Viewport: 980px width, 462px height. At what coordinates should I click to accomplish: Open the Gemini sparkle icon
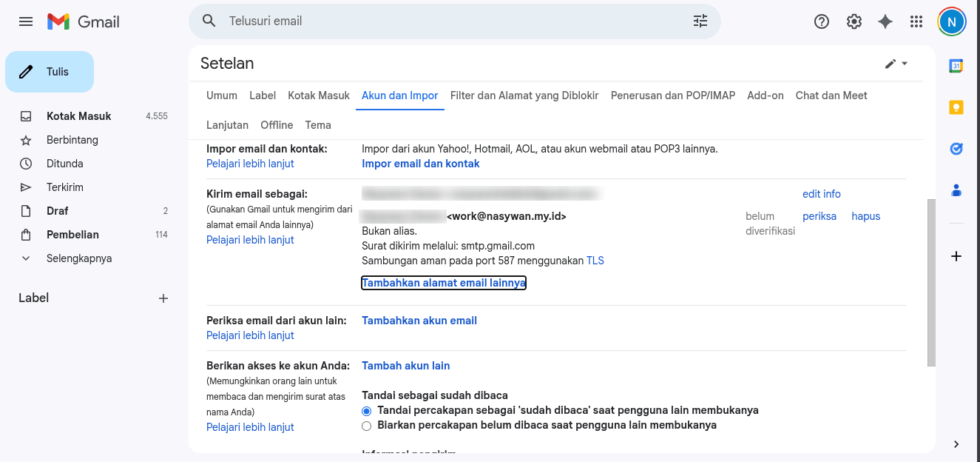click(x=885, y=21)
